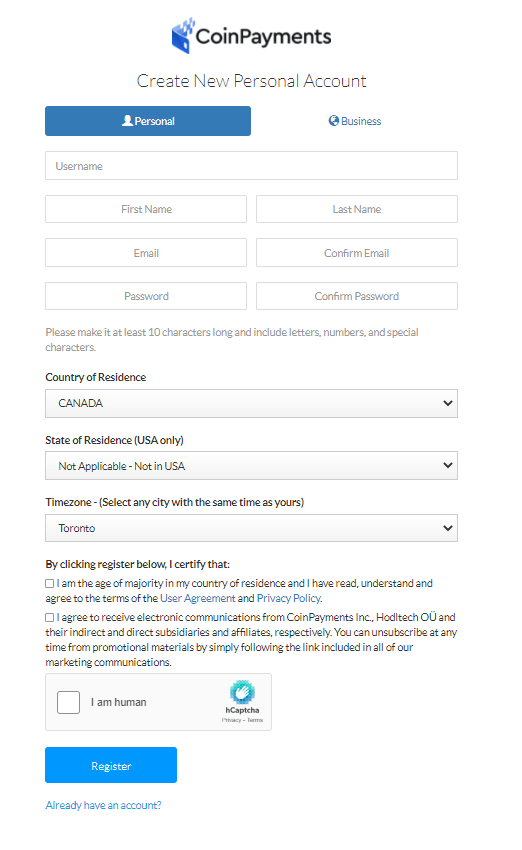Expand the State of Residence dropdown
Image resolution: width=522 pixels, height=850 pixels.
[252, 466]
